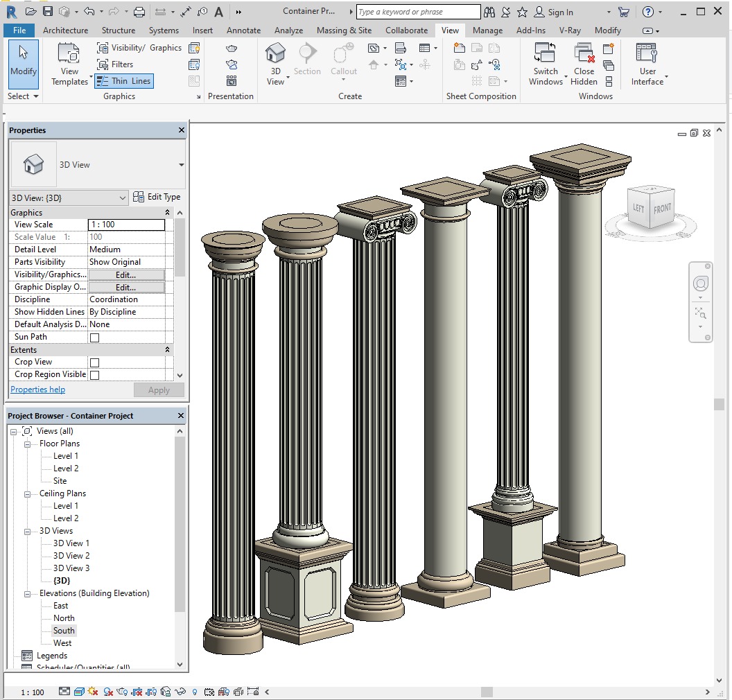Image resolution: width=732 pixels, height=700 pixels.
Task: Click the Sheet icon in Sheet Composition
Action: (x=460, y=48)
